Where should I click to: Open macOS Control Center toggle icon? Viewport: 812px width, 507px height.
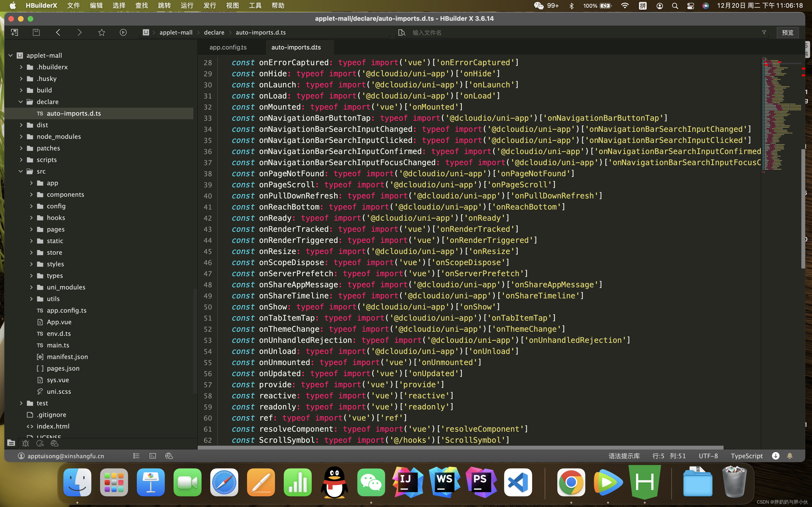click(x=690, y=6)
